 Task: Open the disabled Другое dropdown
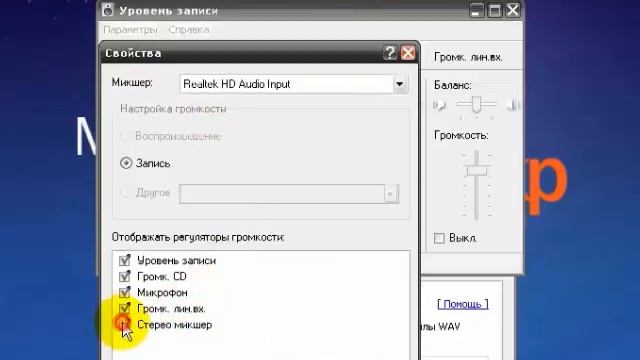coord(391,194)
